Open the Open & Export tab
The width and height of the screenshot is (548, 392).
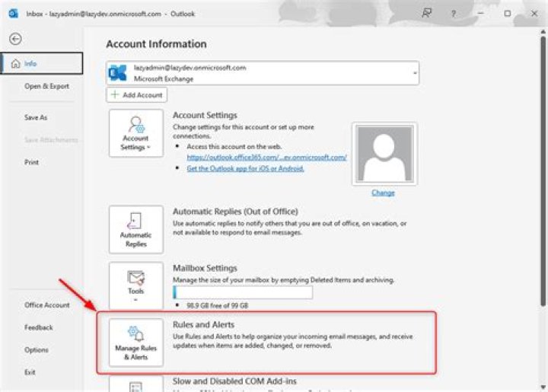46,86
